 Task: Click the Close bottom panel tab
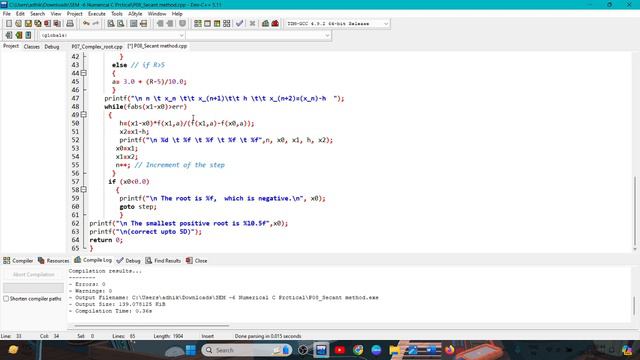pyautogui.click(x=197, y=260)
